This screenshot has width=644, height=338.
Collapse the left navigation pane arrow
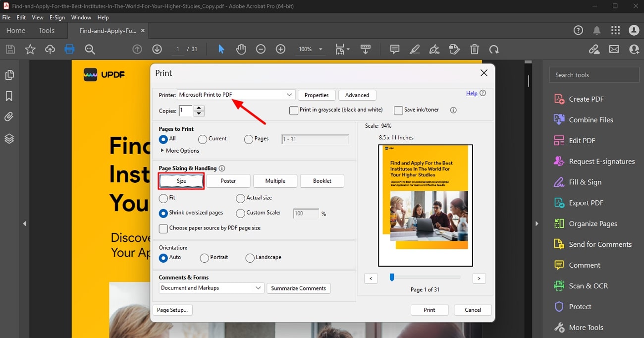tap(24, 224)
